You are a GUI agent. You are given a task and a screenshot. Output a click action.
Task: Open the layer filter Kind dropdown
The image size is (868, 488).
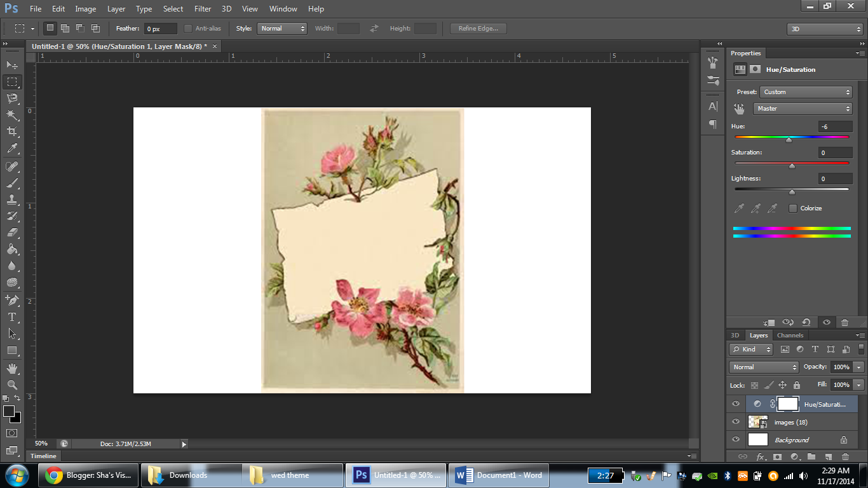[x=751, y=349]
